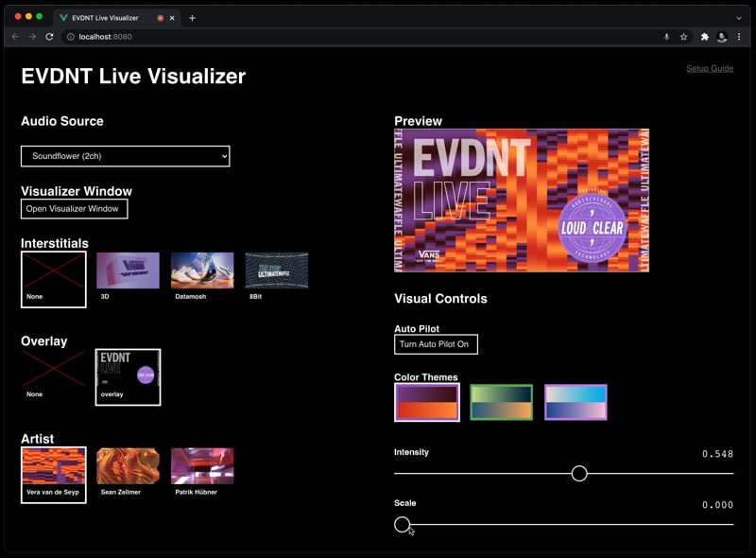Close the EVDNT Live Visualizer tab
Screen dimensions: 756x558
click(x=172, y=18)
